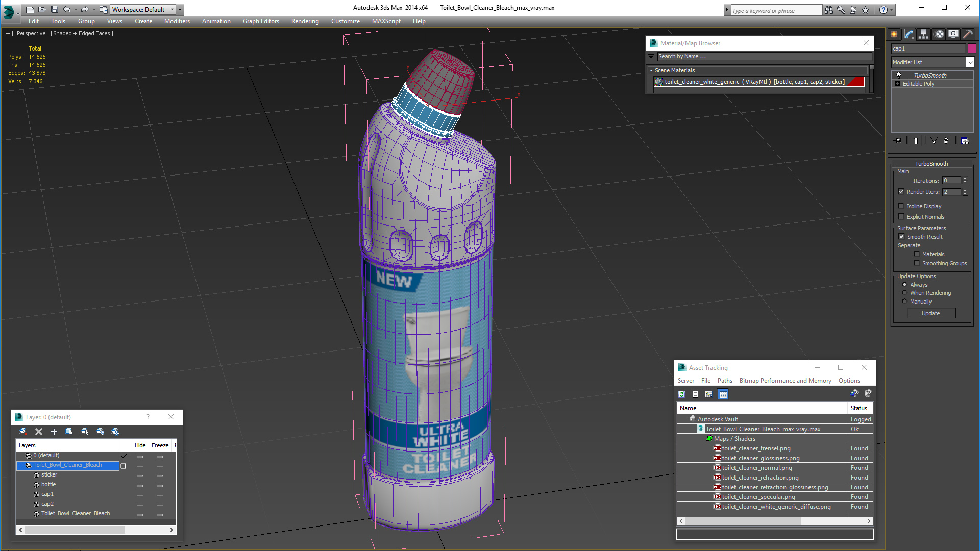The height and width of the screenshot is (551, 980).
Task: Expand Editable Poly sub-objects
Action: tap(897, 84)
